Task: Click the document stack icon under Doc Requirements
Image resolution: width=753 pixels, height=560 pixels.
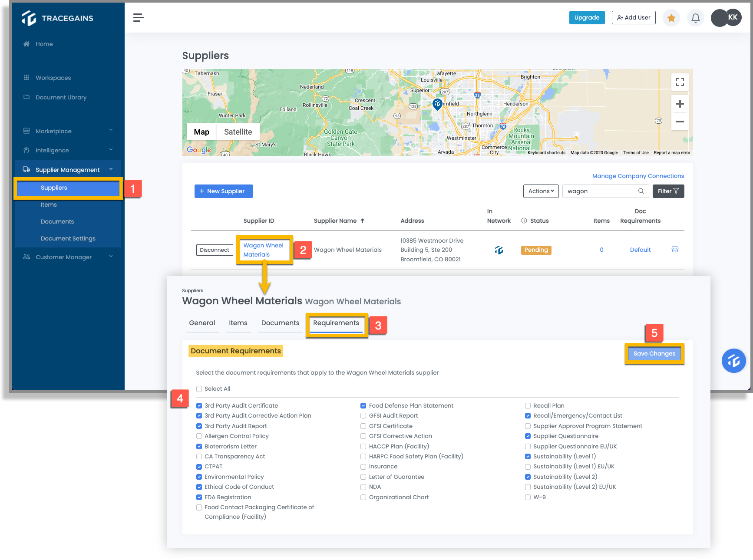Action: [x=674, y=250]
